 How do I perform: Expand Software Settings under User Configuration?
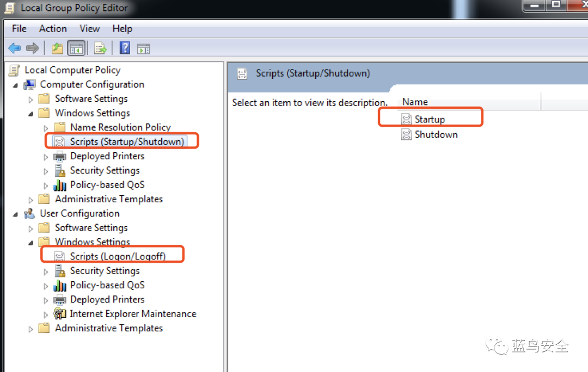point(30,228)
